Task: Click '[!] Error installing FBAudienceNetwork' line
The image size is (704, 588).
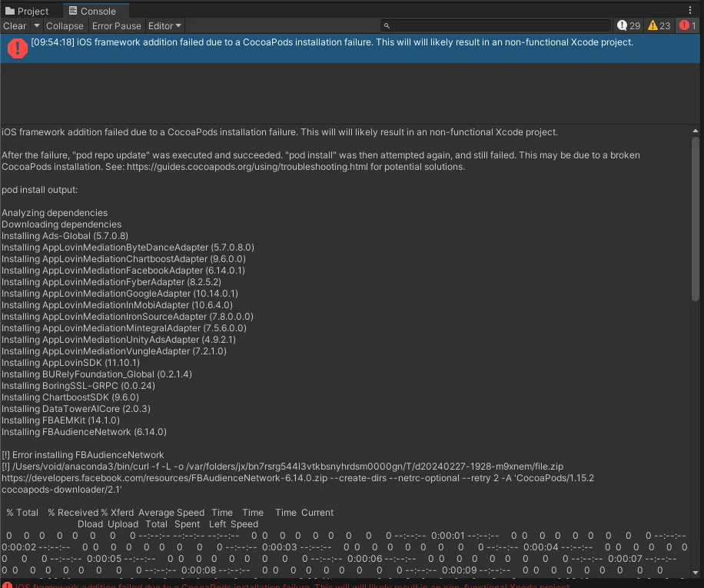Action: pos(83,455)
